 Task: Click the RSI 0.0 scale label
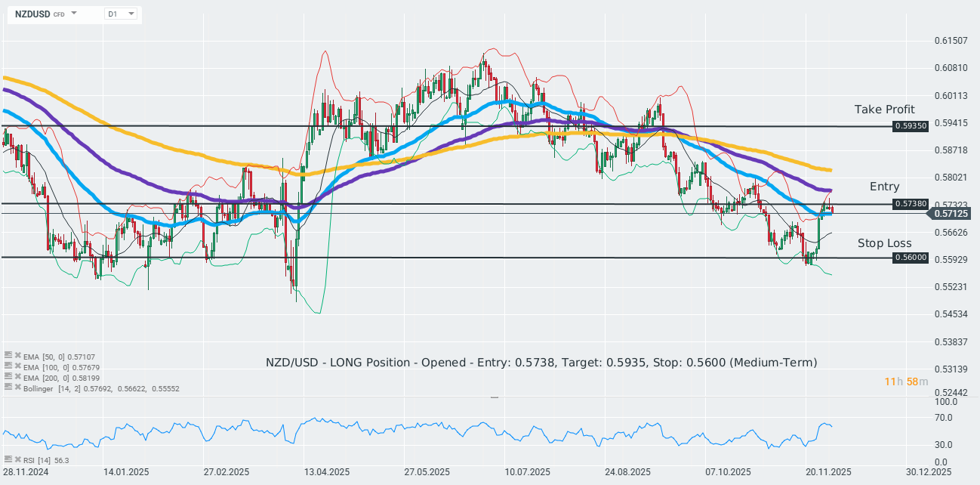click(941, 462)
